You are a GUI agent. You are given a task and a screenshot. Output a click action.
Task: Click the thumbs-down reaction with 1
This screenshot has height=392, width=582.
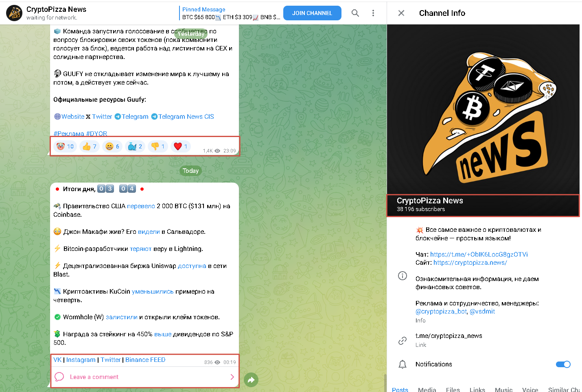(x=158, y=146)
